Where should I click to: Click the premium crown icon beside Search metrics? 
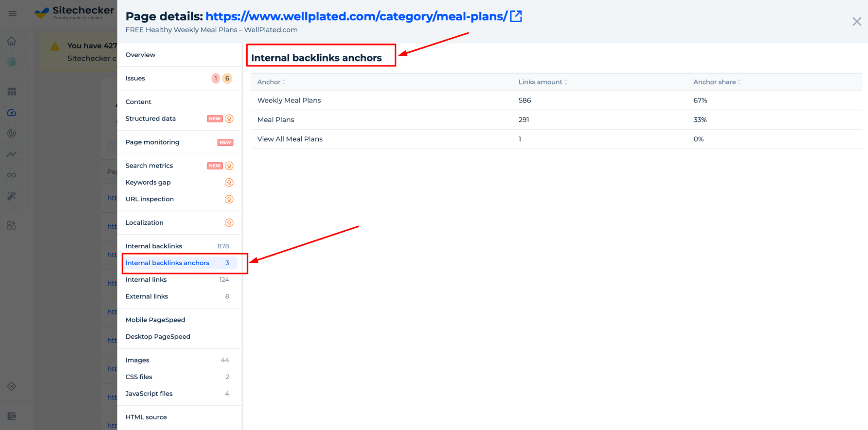click(x=229, y=166)
